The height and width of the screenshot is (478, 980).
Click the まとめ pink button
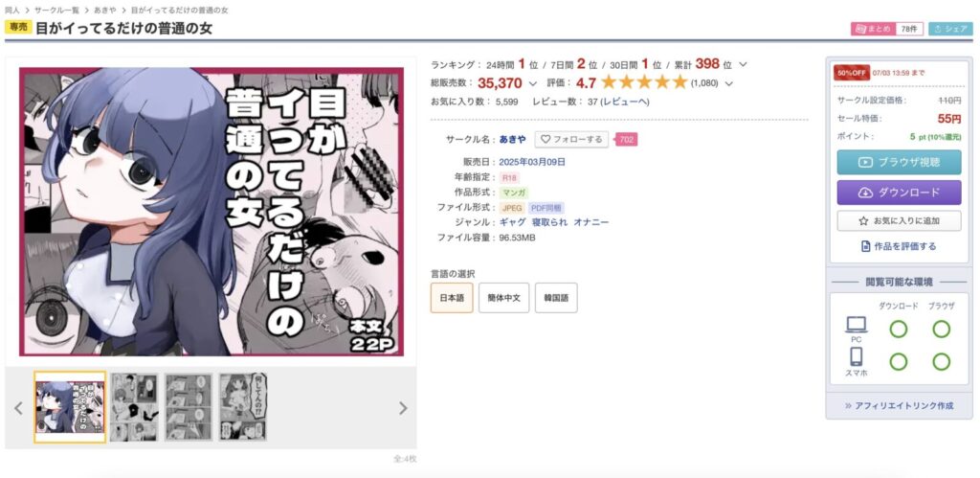tap(873, 29)
